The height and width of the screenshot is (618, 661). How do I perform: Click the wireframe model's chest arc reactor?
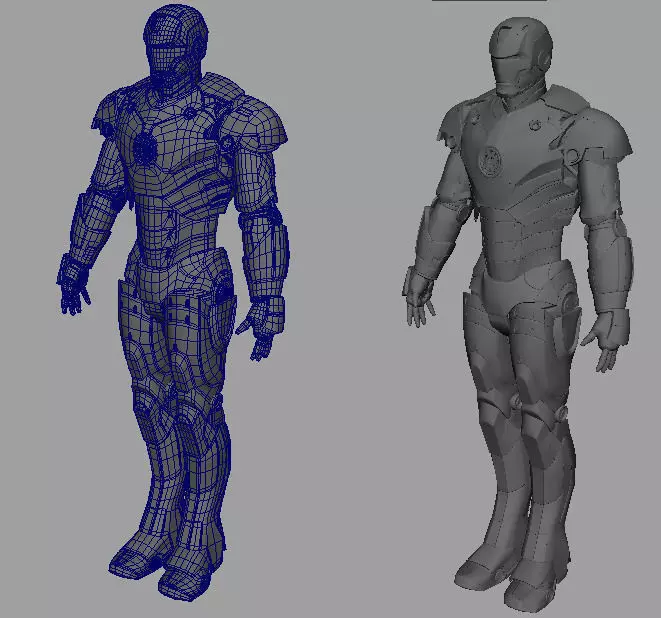click(145, 148)
